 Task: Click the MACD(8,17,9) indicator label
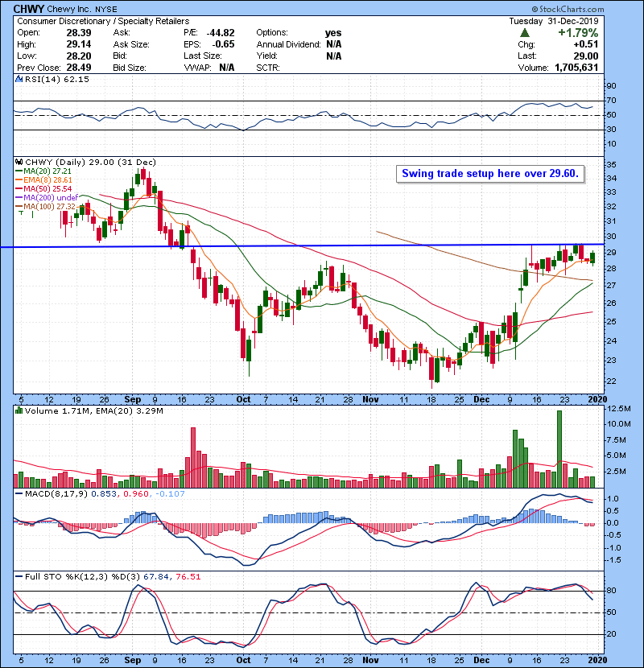coord(56,494)
